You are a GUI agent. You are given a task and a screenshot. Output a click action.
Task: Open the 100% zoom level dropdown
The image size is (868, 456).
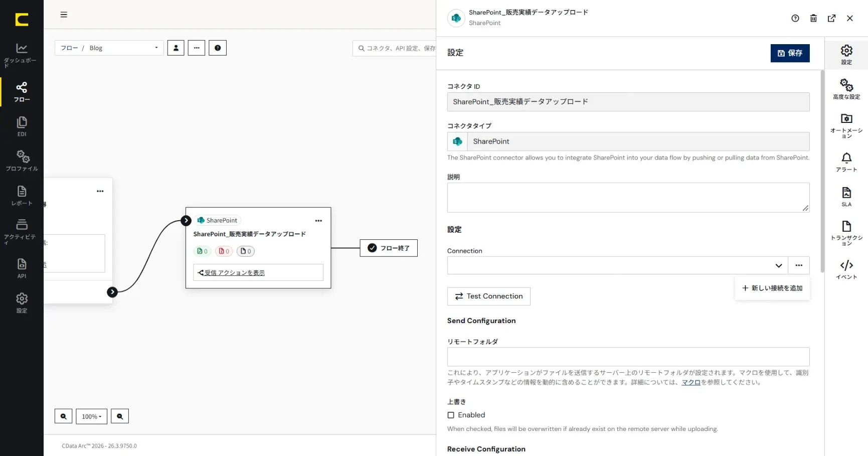tap(91, 416)
